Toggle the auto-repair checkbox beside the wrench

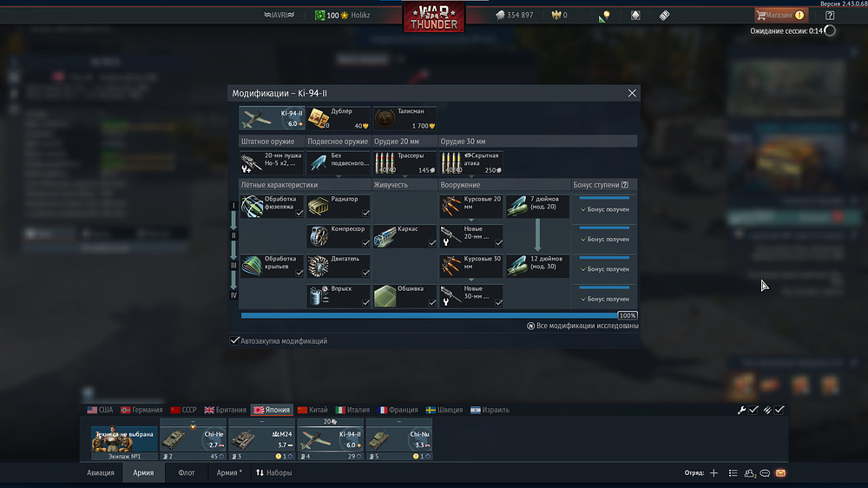point(753,410)
